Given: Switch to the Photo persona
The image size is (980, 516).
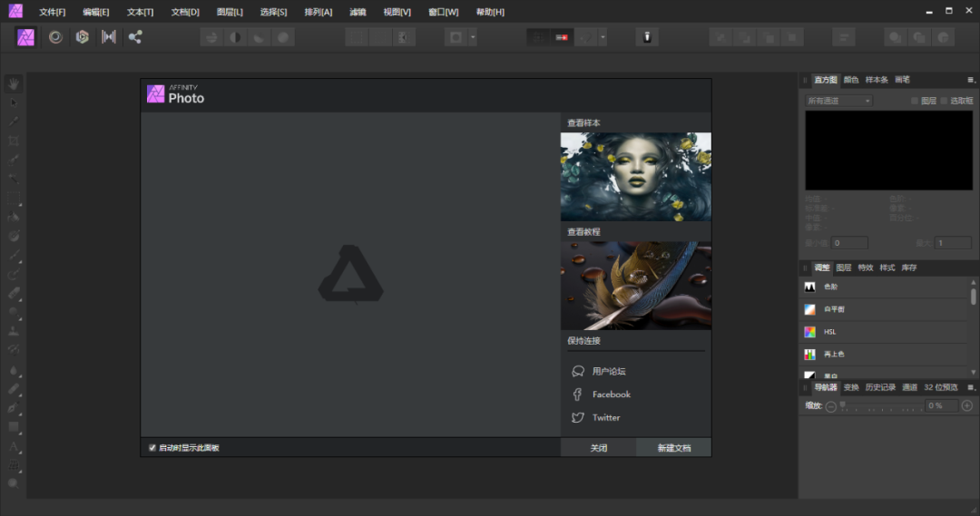Looking at the screenshot, I should tap(25, 37).
